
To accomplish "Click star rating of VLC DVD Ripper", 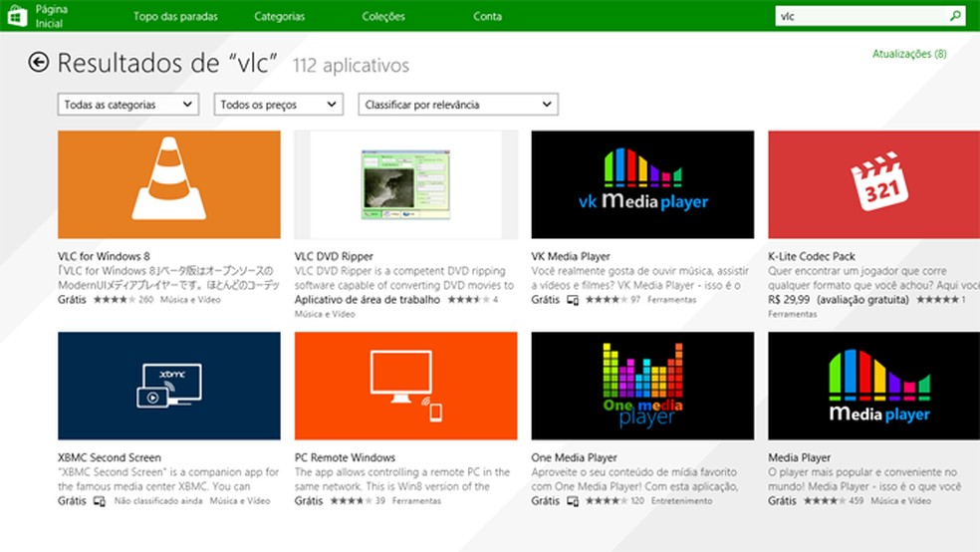I will [x=469, y=300].
